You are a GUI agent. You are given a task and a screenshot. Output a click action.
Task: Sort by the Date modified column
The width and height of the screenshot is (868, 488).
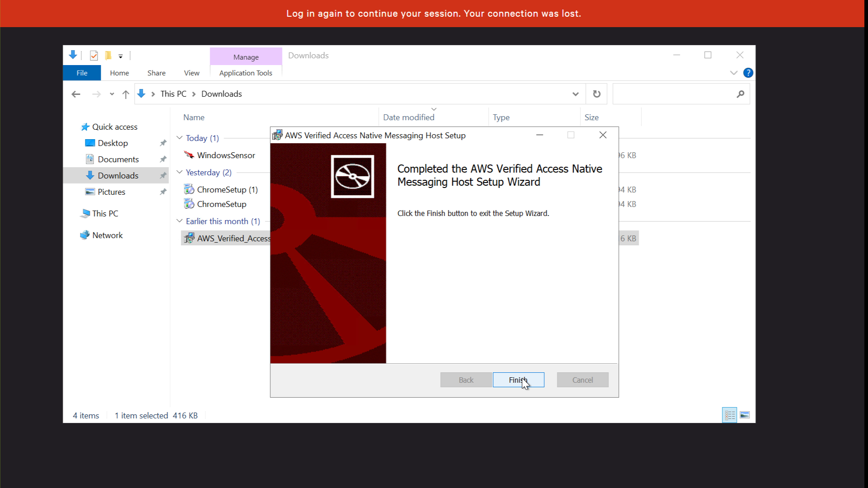(409, 117)
